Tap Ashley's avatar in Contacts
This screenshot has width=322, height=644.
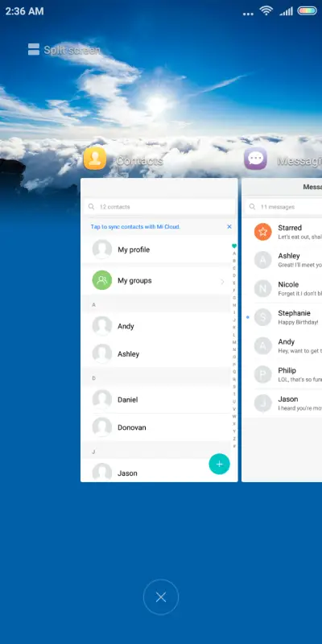102,354
